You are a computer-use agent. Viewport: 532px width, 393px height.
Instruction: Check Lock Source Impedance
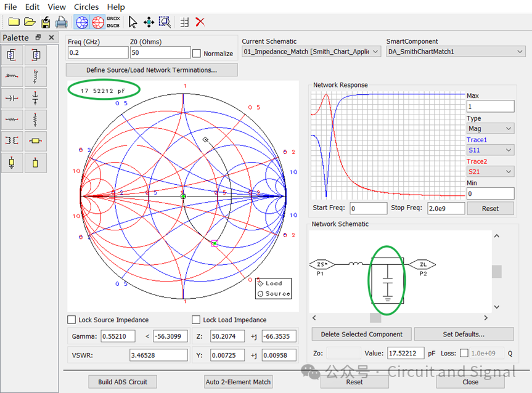pos(72,320)
